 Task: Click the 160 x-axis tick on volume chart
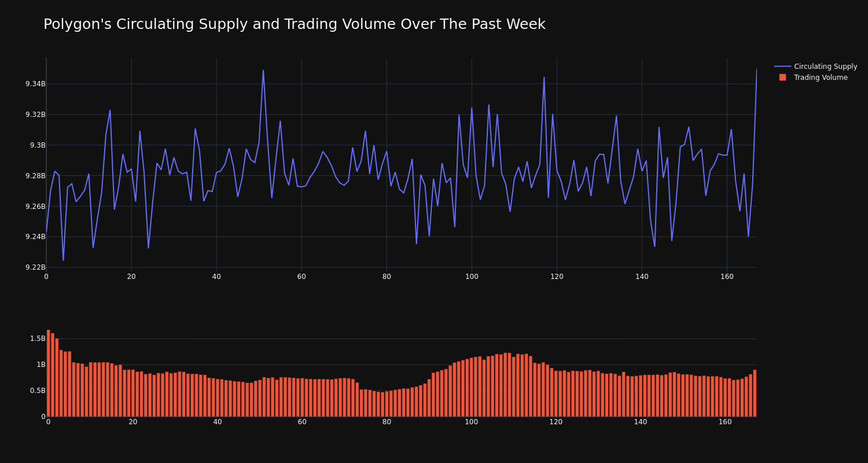(725, 422)
